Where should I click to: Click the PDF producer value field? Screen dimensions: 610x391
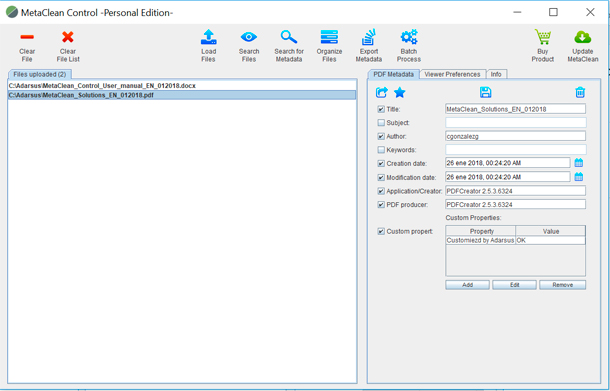point(515,205)
